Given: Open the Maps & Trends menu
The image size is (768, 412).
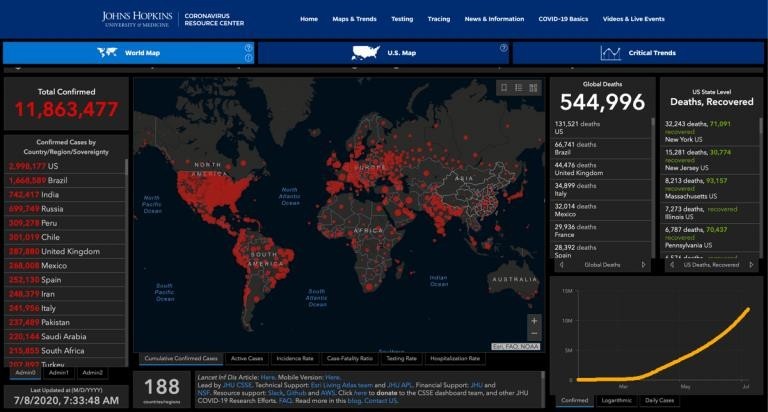Looking at the screenshot, I should point(355,19).
